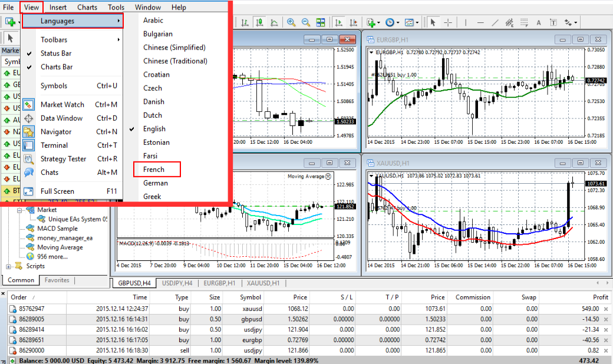The image size is (613, 364).
Task: Close the Moving Average label circle
Action: click(x=328, y=177)
